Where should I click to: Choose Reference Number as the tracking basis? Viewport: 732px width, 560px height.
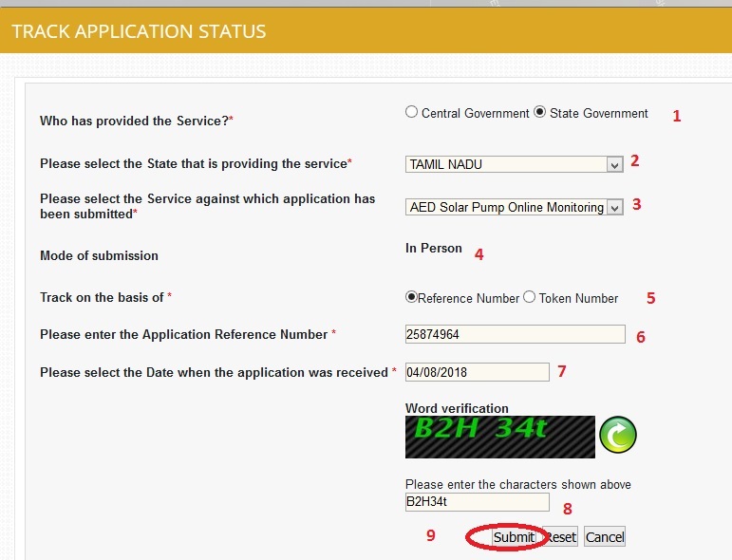point(412,297)
